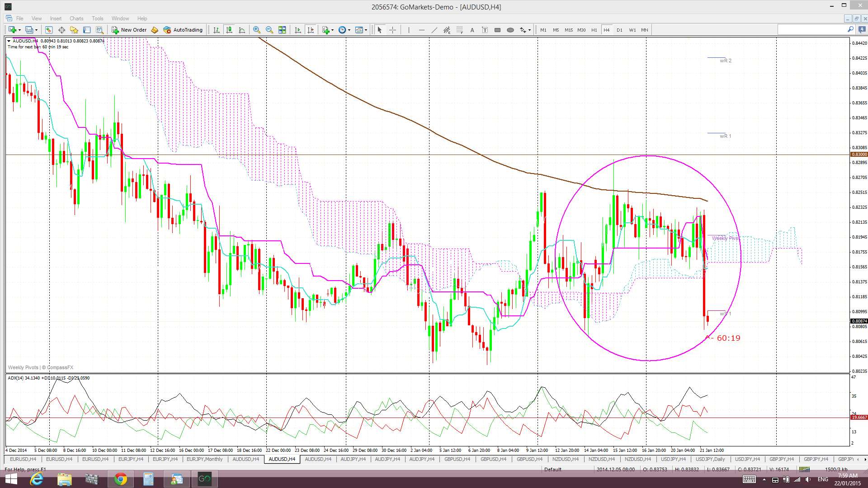Open Google Chrome from the taskbar
The width and height of the screenshot is (868, 488).
coord(120,479)
